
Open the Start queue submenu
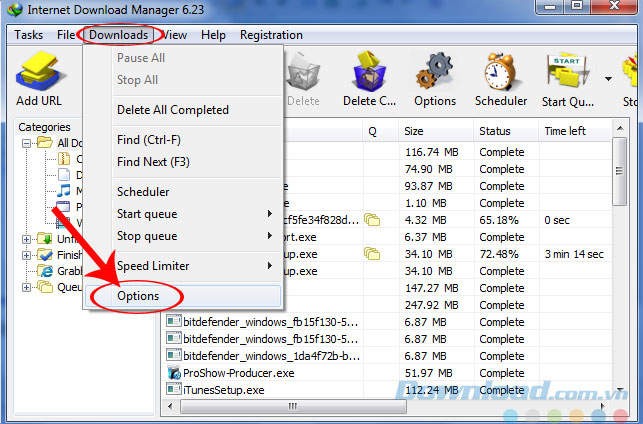pos(183,214)
